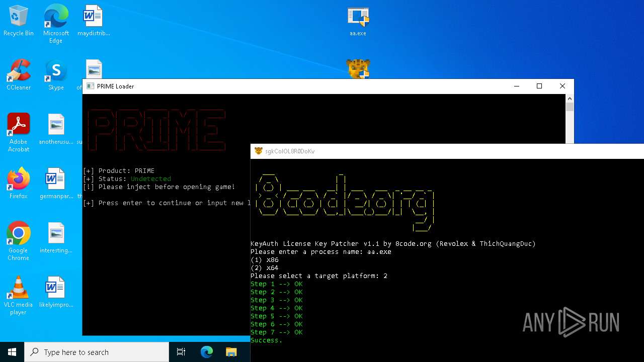Select the likelyimpro Word document icon
This screenshot has width=644, height=362.
tap(56, 293)
